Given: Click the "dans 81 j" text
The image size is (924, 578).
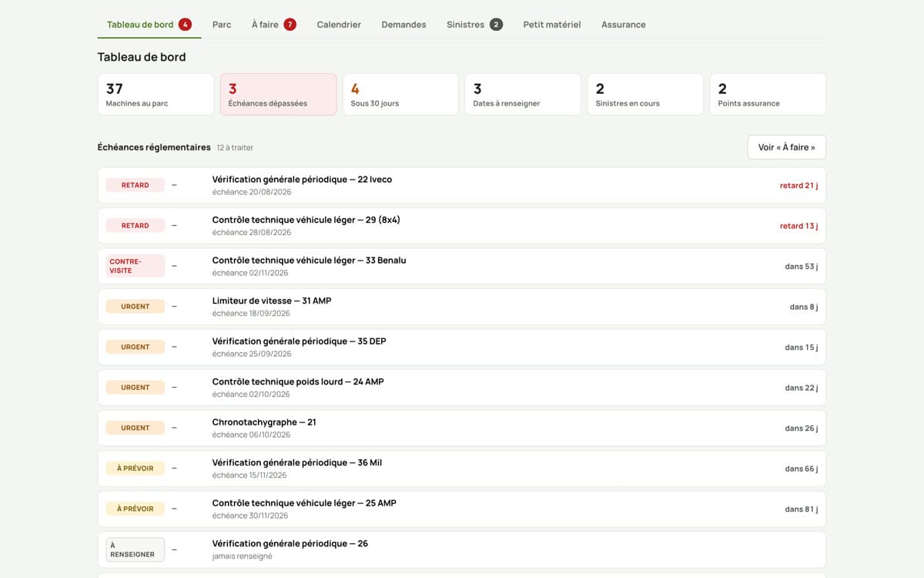Looking at the screenshot, I should point(802,509).
